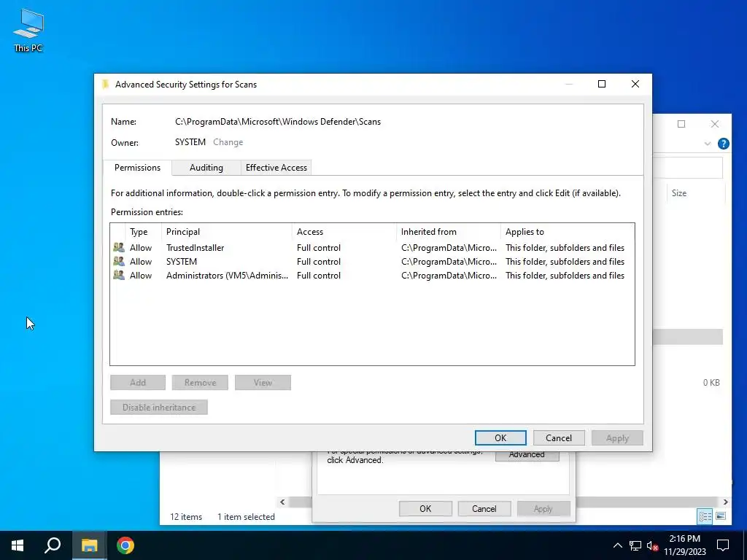Click the 0 KB size value in Explorer
This screenshot has height=560, width=747.
click(x=711, y=382)
